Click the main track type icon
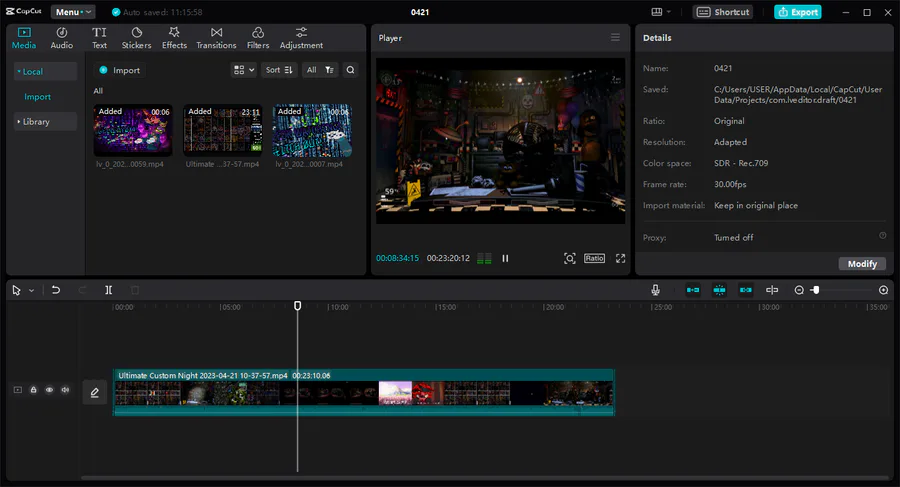 [x=18, y=390]
